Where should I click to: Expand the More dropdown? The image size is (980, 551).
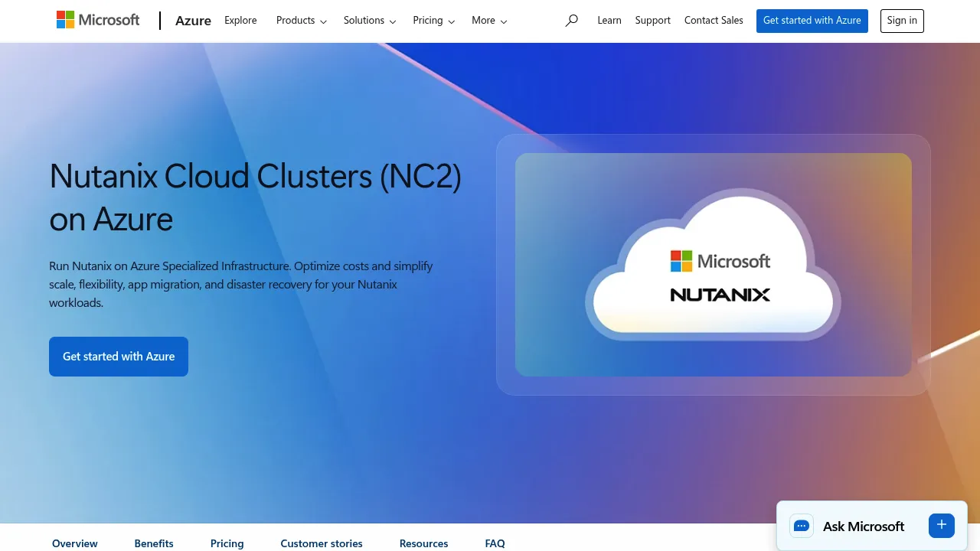pyautogui.click(x=489, y=21)
